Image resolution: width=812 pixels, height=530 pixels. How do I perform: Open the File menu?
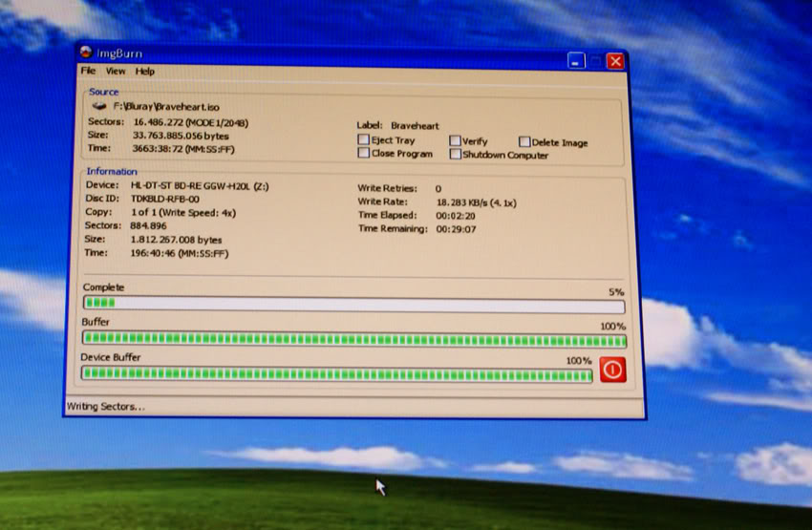pos(88,72)
